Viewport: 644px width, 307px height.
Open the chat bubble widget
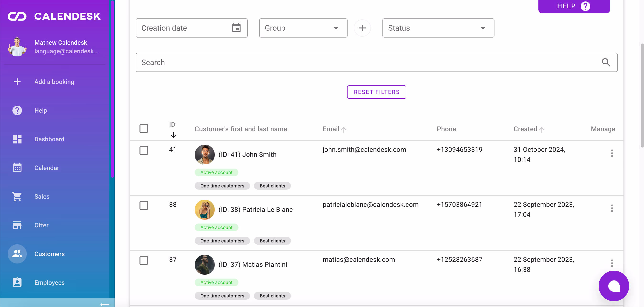point(613,286)
